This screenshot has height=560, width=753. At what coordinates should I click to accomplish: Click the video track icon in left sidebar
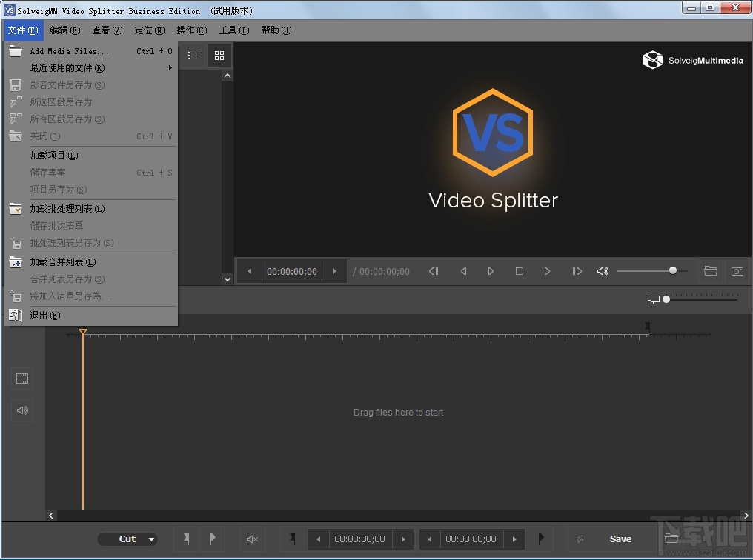pos(22,379)
